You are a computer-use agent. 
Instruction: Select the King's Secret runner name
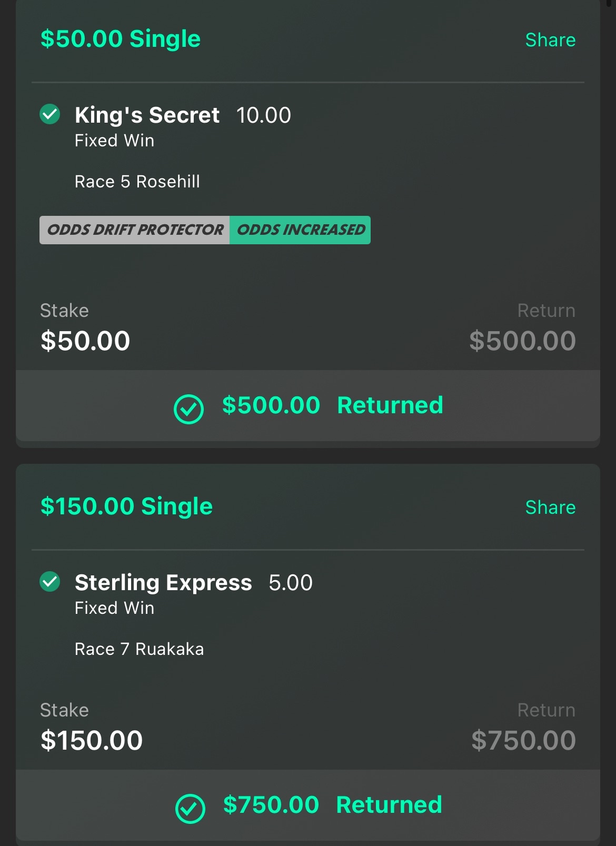[147, 115]
